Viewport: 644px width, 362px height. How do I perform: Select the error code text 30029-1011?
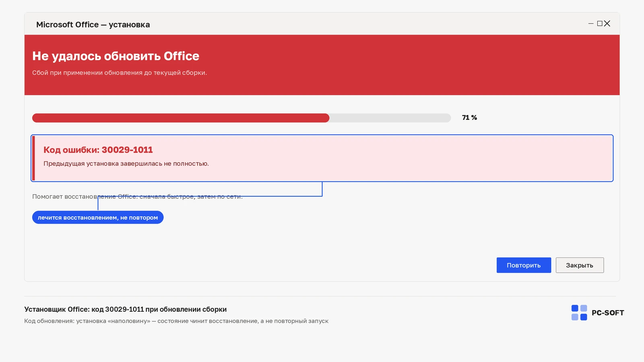coord(127,150)
